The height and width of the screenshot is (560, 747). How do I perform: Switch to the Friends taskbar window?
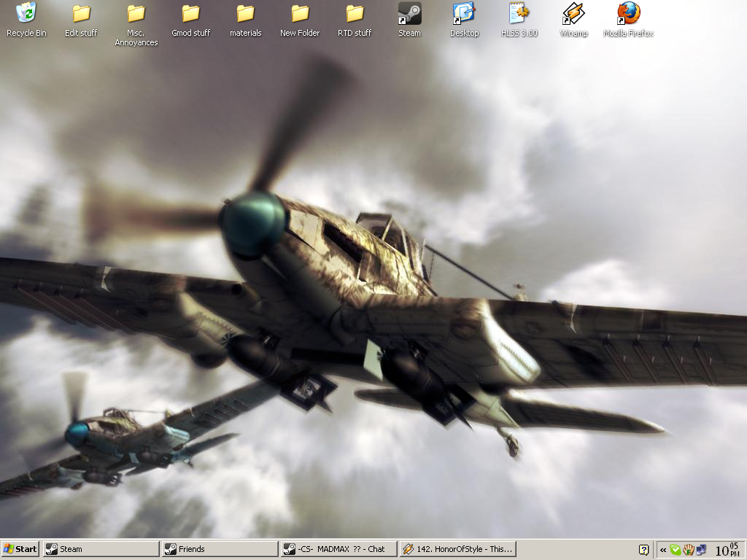(220, 549)
